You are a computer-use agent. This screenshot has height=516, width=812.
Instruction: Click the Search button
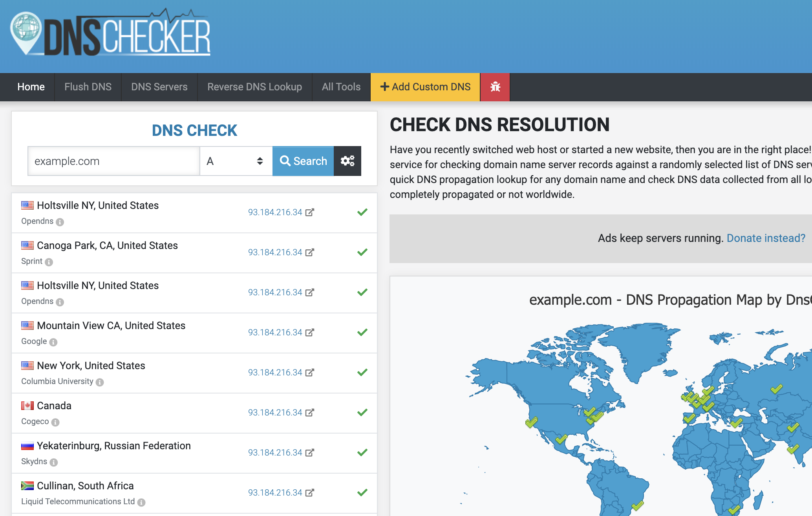pyautogui.click(x=303, y=161)
